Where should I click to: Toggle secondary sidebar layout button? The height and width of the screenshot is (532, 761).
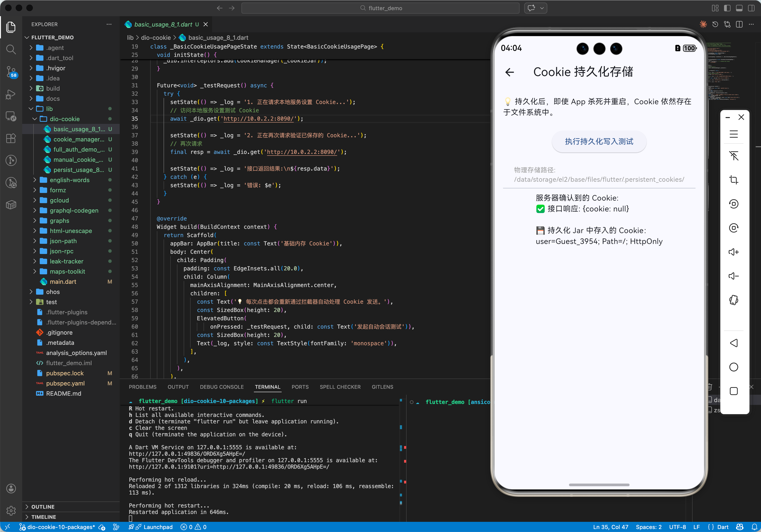pyautogui.click(x=751, y=8)
